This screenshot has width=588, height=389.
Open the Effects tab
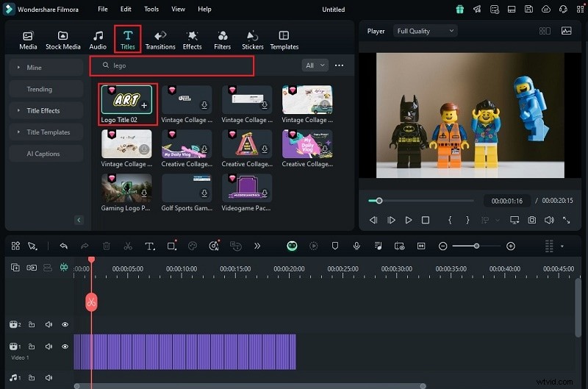coord(192,40)
